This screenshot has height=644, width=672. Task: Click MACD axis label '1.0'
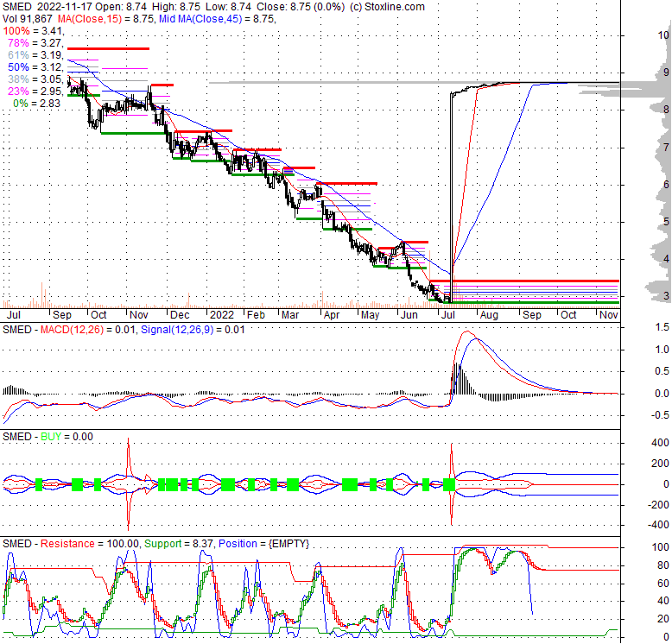pos(662,350)
